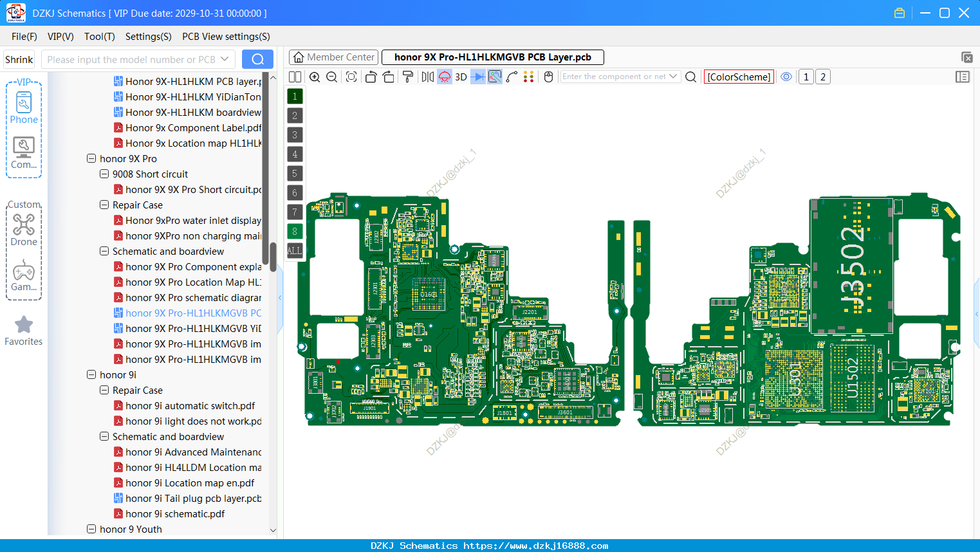Toggle the net trace display tool
The image size is (980, 552).
pos(495,77)
